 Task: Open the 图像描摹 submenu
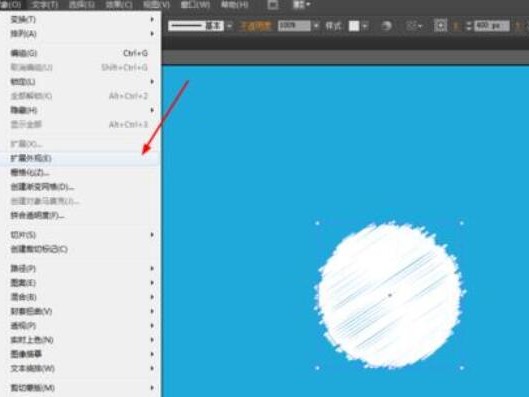(80, 354)
